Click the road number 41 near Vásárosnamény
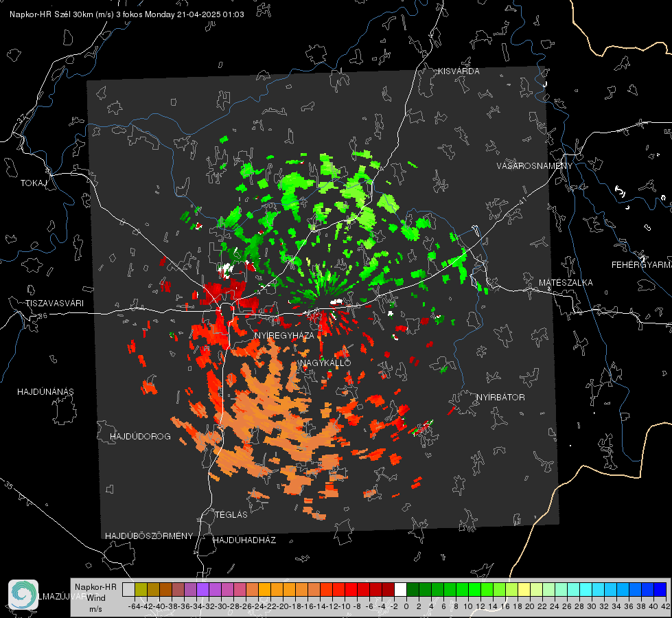The width and height of the screenshot is (672, 618). [522, 201]
